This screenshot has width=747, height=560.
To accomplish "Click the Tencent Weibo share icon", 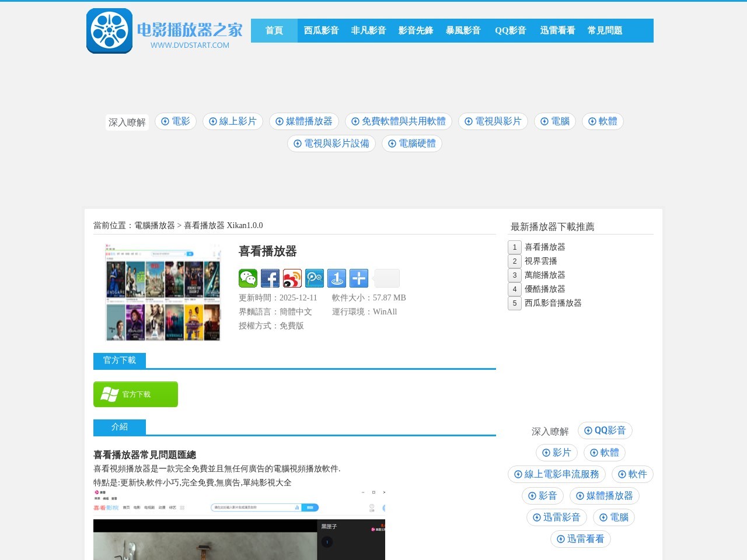I will pyautogui.click(x=315, y=278).
